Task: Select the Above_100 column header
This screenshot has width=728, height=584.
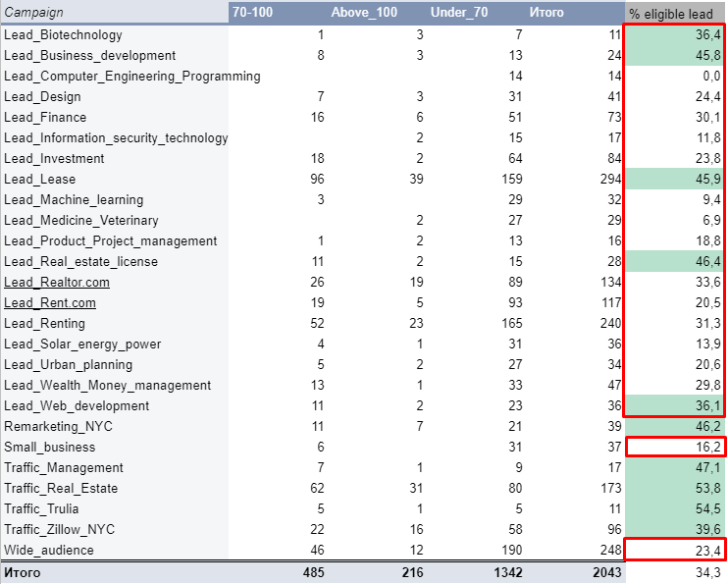Action: (x=377, y=13)
